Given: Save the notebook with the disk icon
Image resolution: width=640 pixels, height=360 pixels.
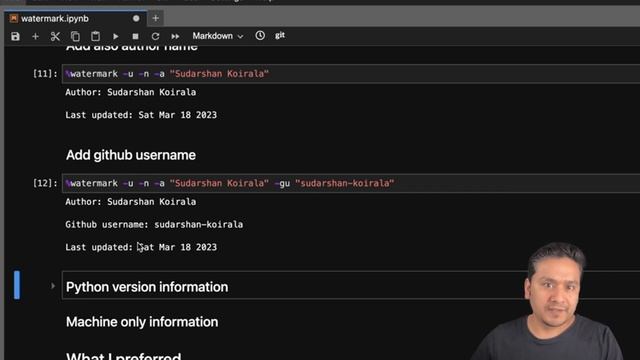Looking at the screenshot, I should coord(16,36).
